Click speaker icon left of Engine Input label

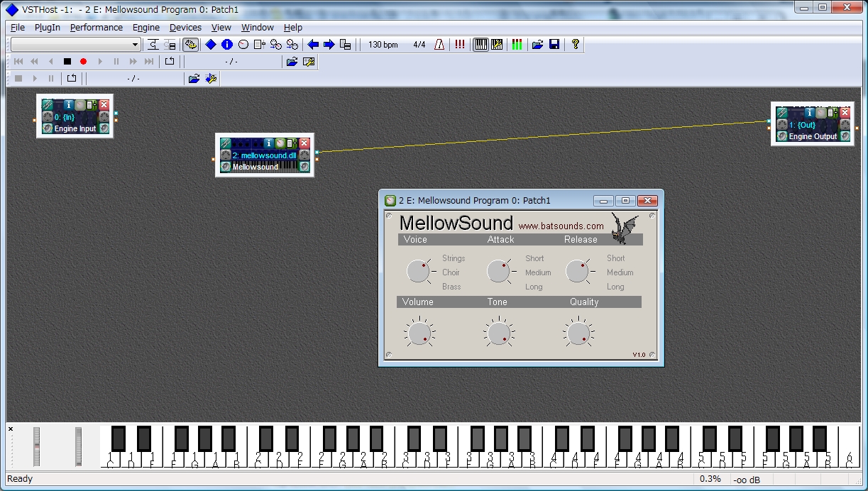tap(48, 128)
